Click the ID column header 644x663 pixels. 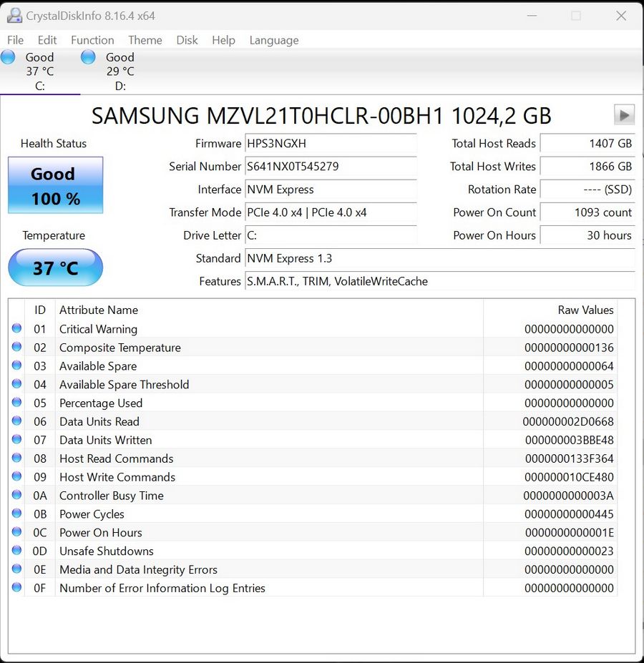point(40,310)
